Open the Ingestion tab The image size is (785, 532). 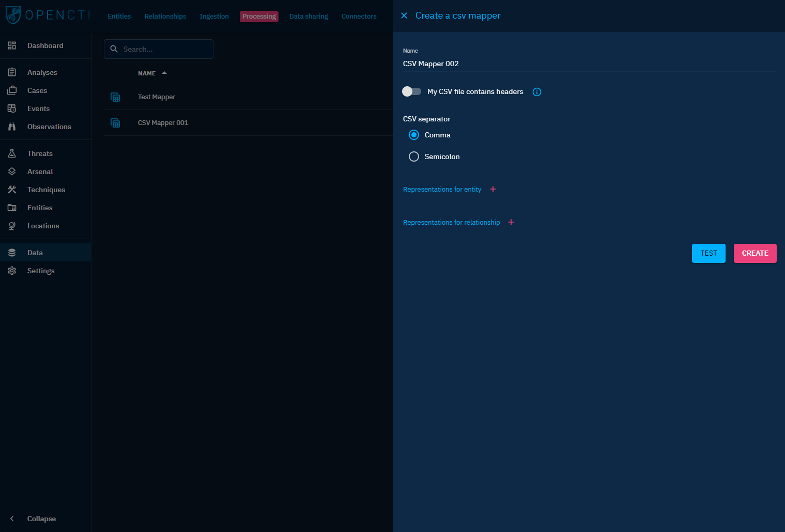tap(214, 17)
